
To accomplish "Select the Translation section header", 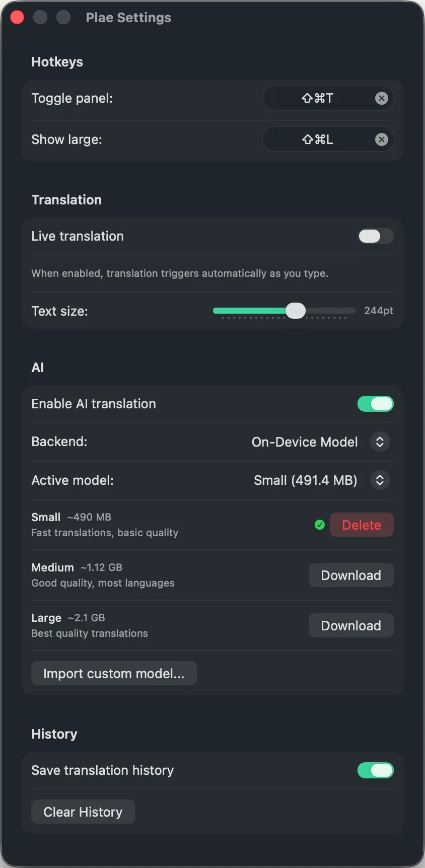I will (66, 199).
